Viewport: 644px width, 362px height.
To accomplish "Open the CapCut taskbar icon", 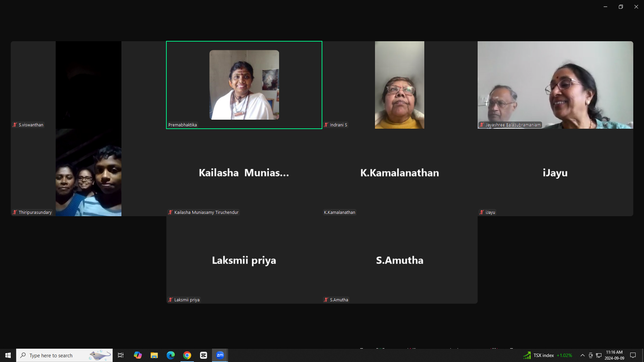I will click(204, 355).
